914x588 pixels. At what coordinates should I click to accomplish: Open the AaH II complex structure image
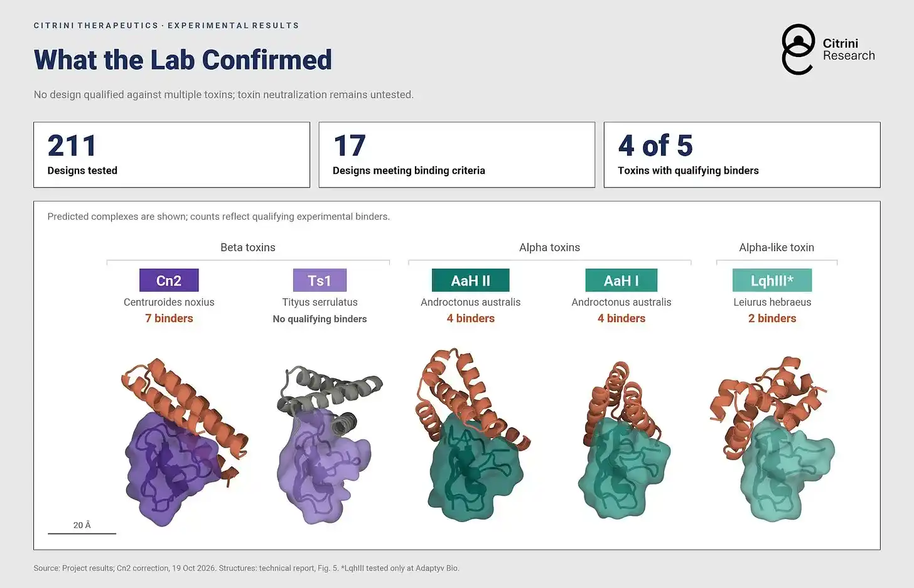(472, 435)
